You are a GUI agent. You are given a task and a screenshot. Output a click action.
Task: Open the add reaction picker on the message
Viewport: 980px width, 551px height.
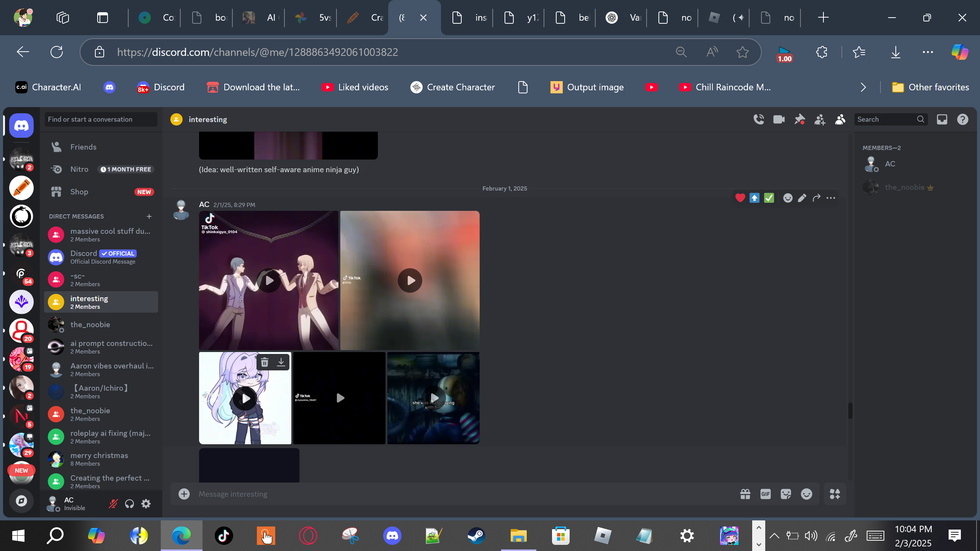(787, 198)
